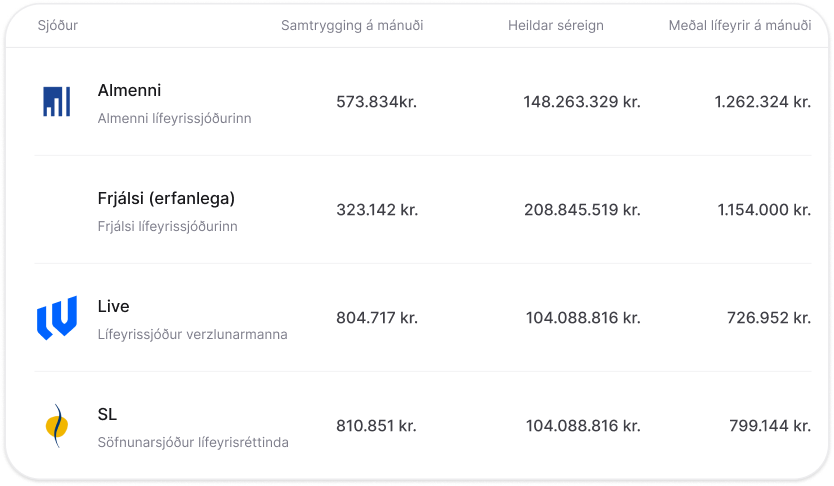The height and width of the screenshot is (486, 834).
Task: Click Frjálsi lífeyrissjóðurinn subtitle text
Action: point(167,226)
